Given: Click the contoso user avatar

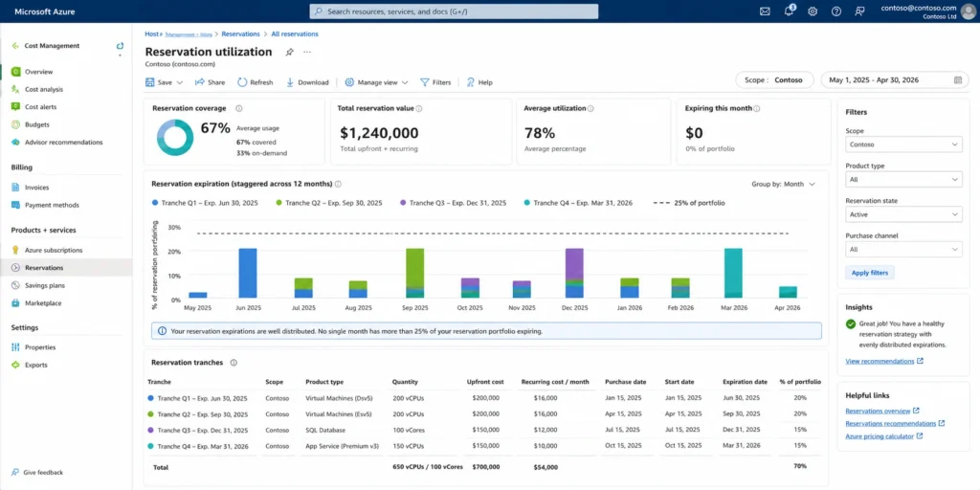Looking at the screenshot, I should click(x=969, y=11).
